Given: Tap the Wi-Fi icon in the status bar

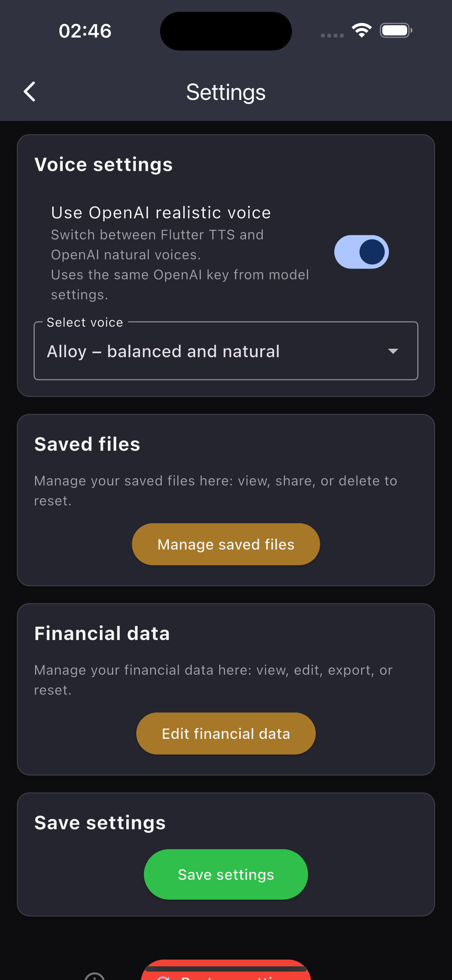Looking at the screenshot, I should tap(362, 30).
